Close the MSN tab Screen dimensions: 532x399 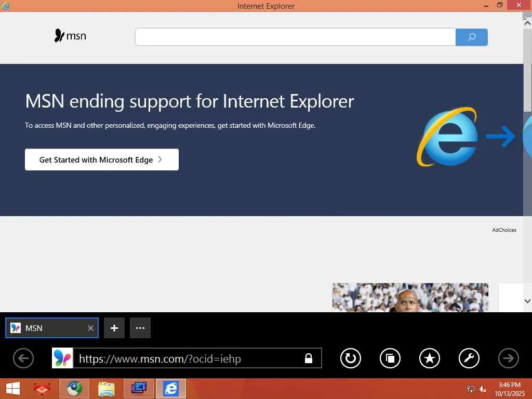tap(90, 328)
